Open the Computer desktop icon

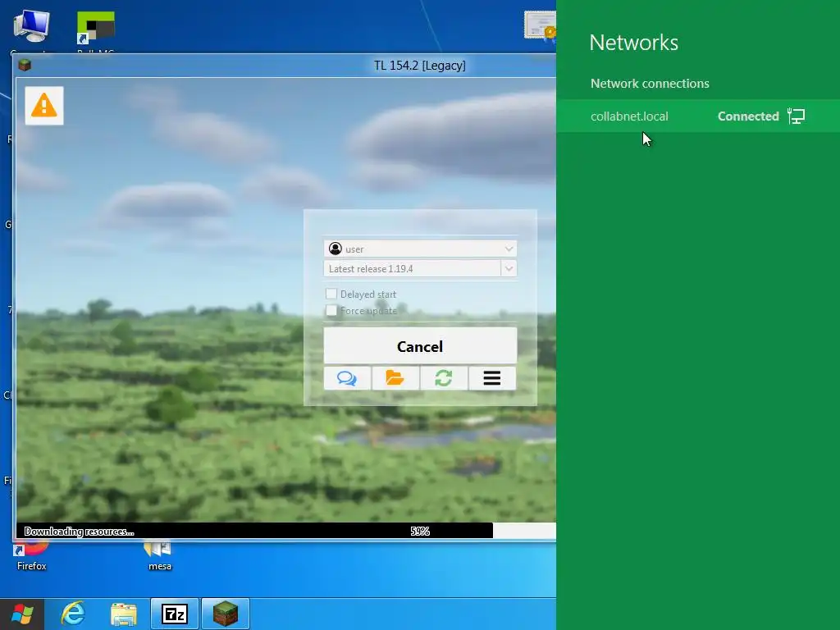[32, 27]
